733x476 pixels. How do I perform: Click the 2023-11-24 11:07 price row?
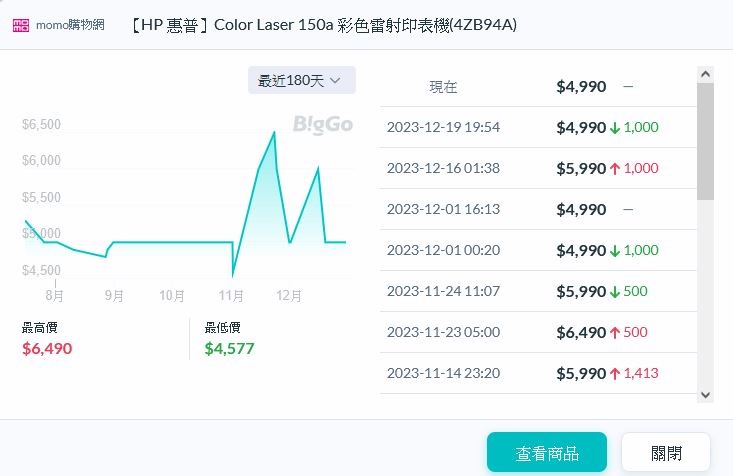coord(538,291)
